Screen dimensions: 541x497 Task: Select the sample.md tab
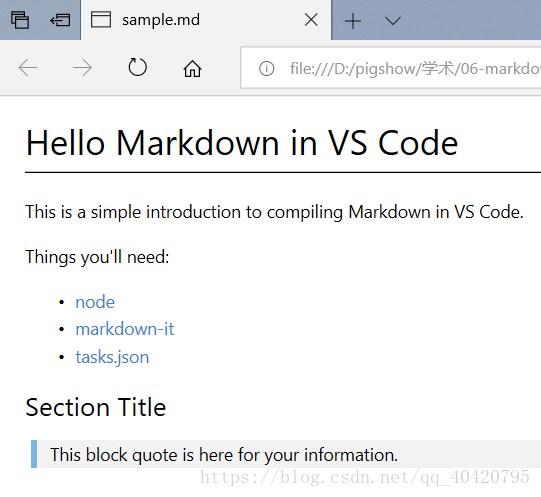click(x=206, y=20)
